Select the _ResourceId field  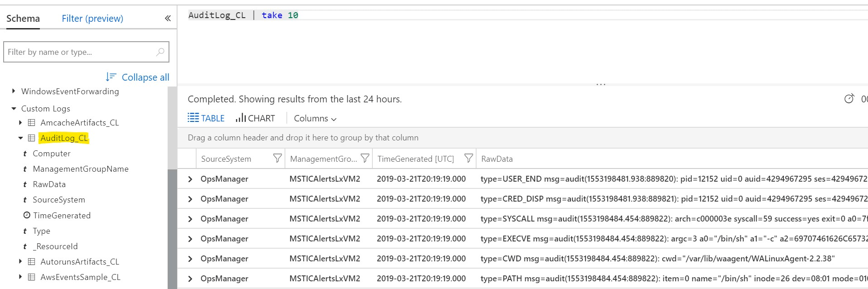click(x=55, y=246)
